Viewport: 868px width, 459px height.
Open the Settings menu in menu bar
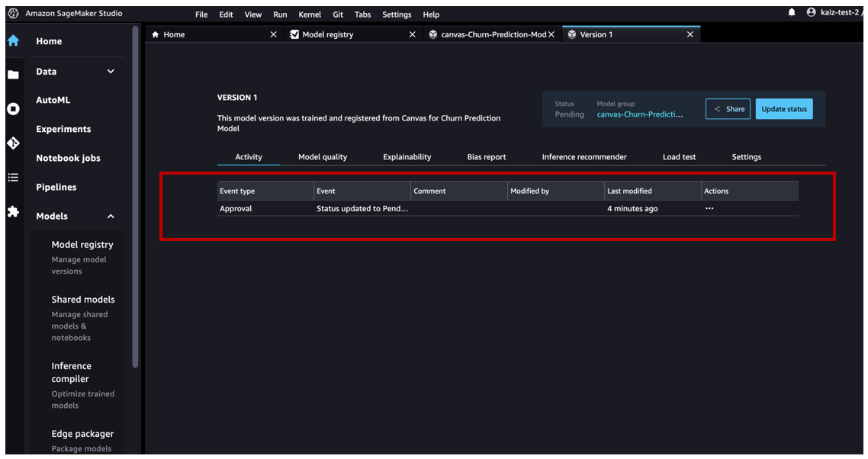[397, 14]
